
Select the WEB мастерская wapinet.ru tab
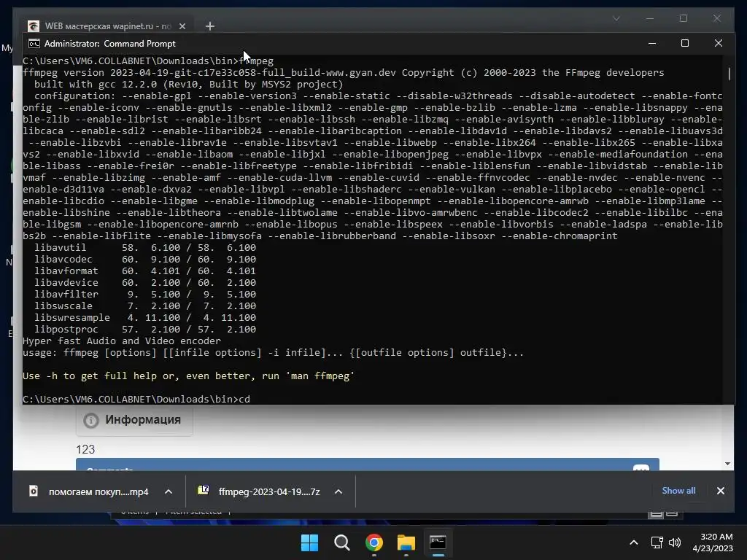(x=108, y=26)
